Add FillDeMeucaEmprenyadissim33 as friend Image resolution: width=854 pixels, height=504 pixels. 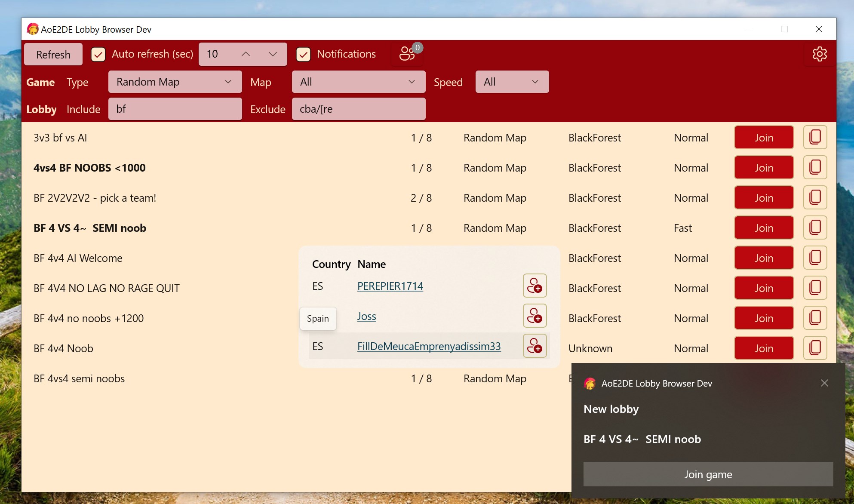[x=535, y=346]
